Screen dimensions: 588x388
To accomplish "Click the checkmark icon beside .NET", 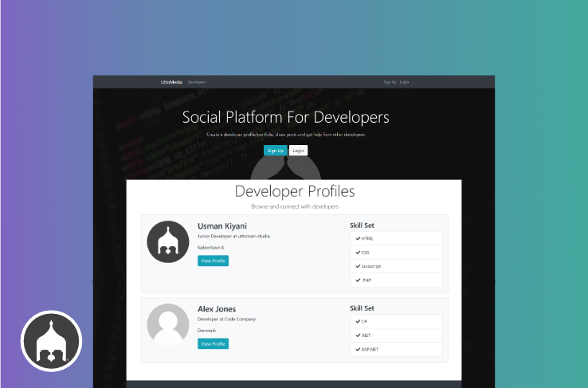I will click(358, 335).
